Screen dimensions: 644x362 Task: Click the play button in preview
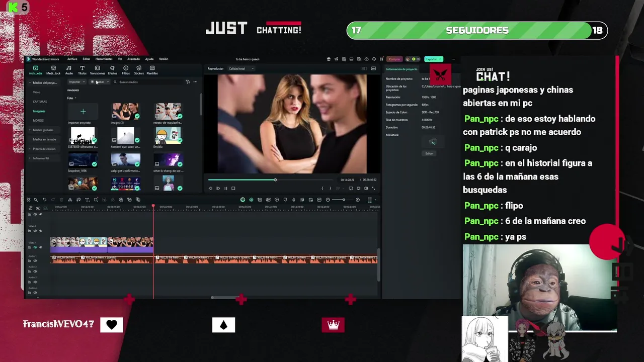tap(218, 188)
